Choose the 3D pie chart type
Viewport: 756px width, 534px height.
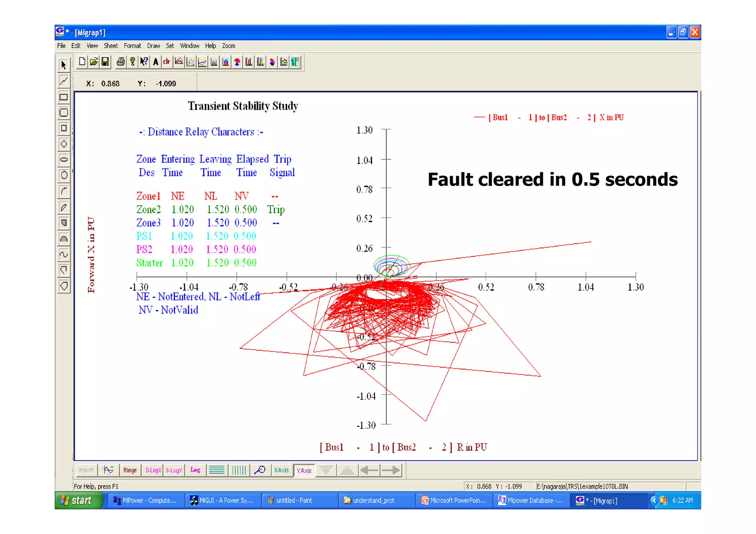coord(272,62)
